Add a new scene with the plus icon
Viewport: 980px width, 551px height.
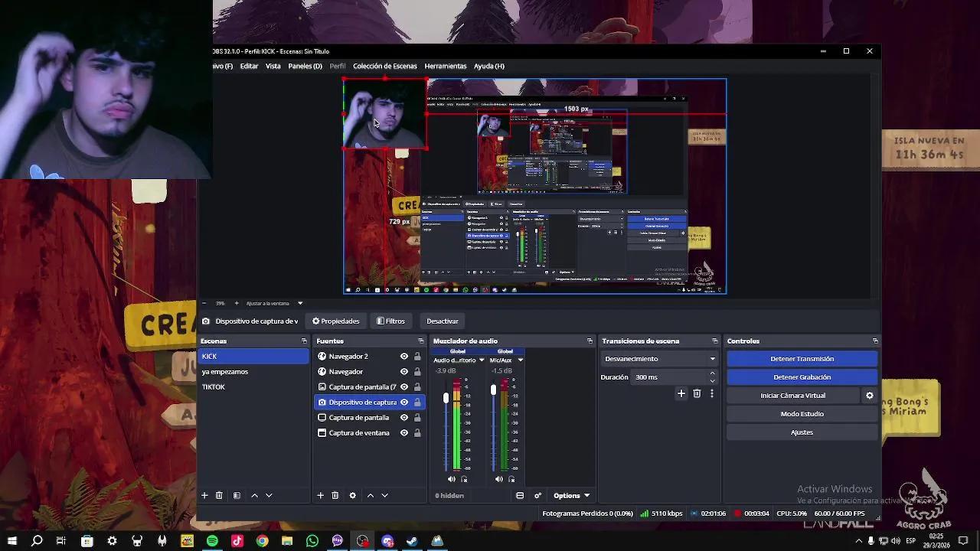204,495
